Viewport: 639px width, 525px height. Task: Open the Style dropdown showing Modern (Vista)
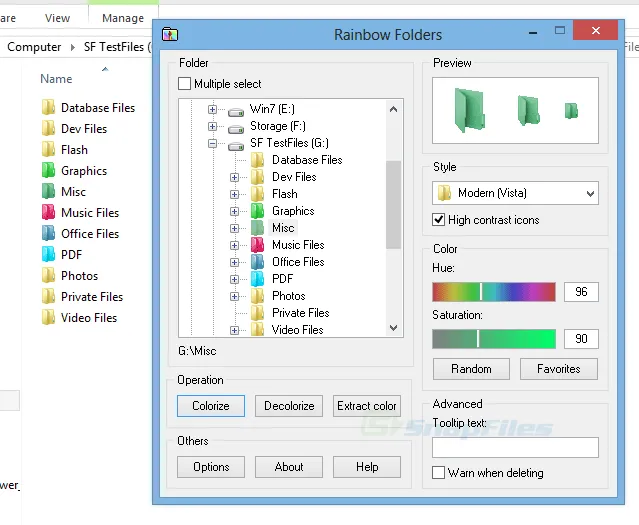point(515,193)
